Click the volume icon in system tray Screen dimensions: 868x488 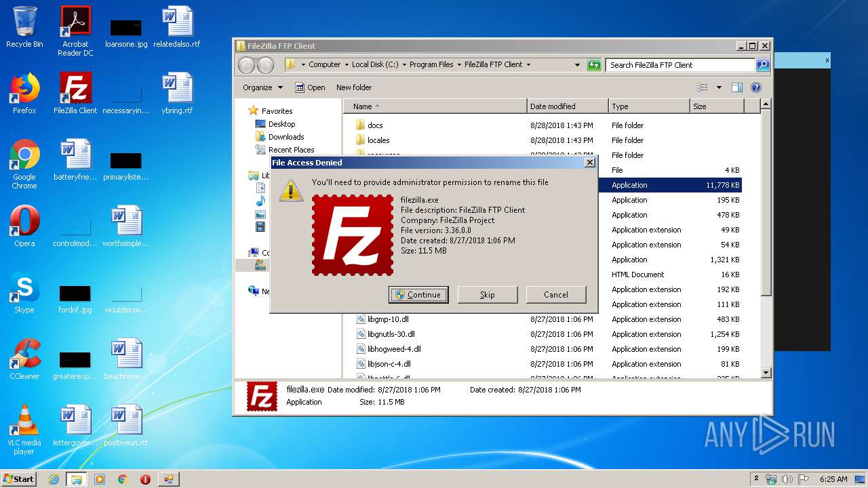click(788, 479)
